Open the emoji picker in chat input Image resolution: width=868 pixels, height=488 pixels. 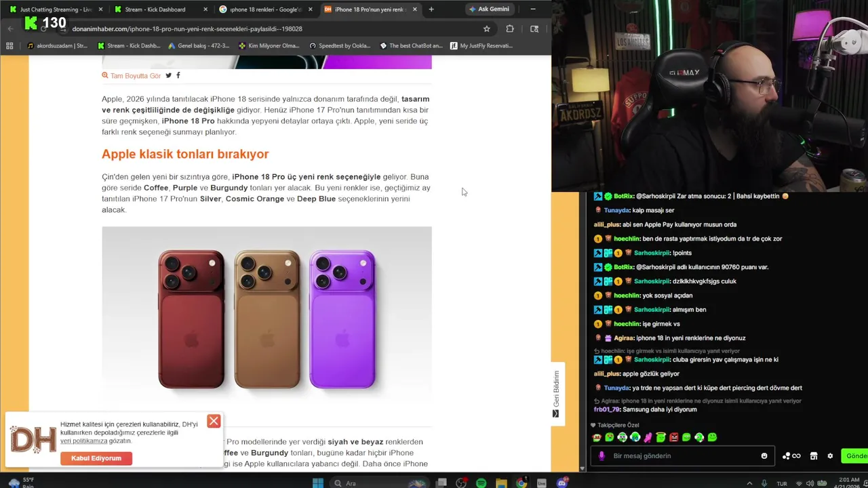[x=764, y=456]
